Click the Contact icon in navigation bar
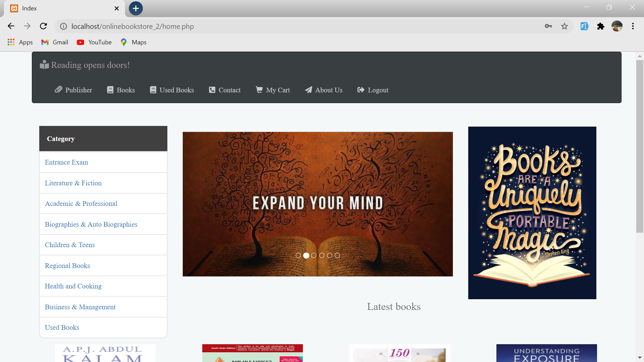The width and height of the screenshot is (644, 362). coord(212,90)
